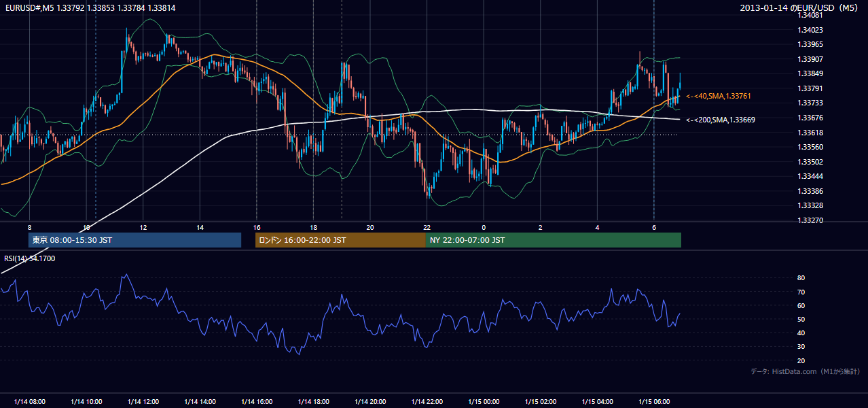Click price axis level 1.33560
Image resolution: width=868 pixels, height=408 pixels.
point(811,147)
